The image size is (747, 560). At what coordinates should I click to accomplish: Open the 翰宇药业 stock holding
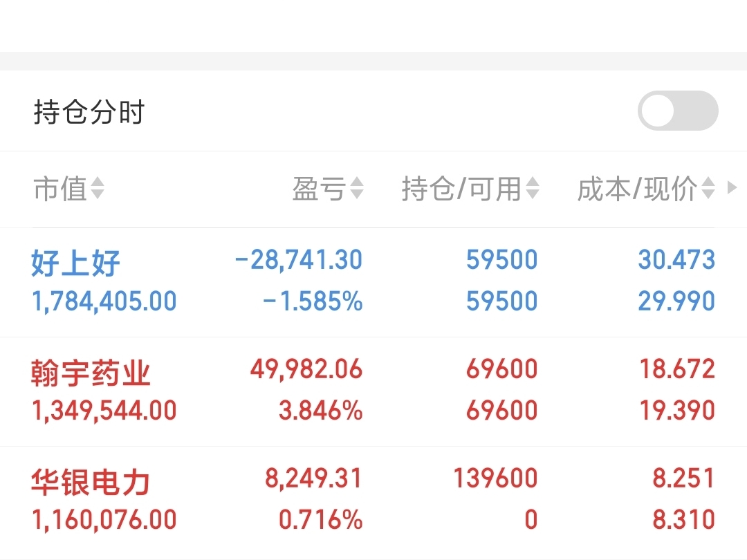pyautogui.click(x=373, y=391)
